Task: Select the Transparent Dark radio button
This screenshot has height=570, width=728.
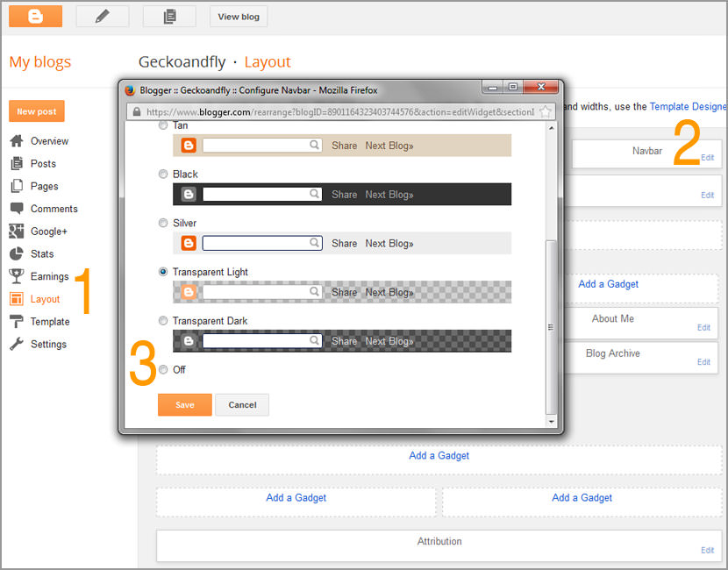Action: [163, 321]
